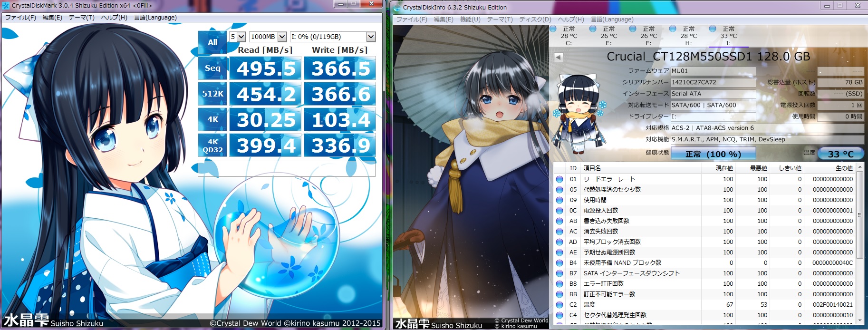Screen dimensions: 868x330
Task: Click status orb for 09 使用時間
Action: coord(559,200)
